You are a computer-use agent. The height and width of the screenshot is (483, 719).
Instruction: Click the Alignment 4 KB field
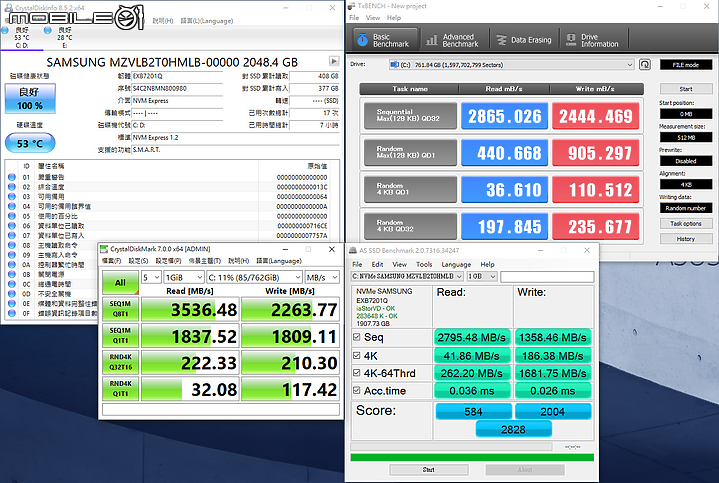686,184
